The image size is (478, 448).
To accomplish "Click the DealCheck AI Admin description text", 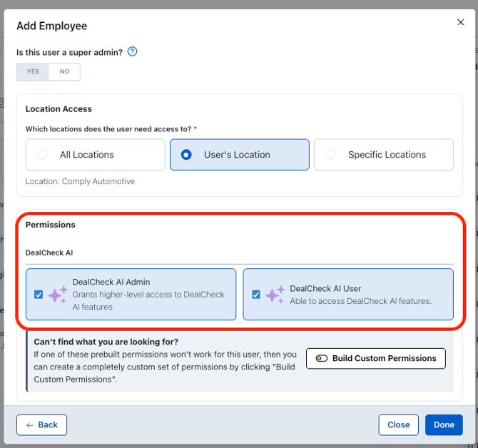I will click(148, 300).
